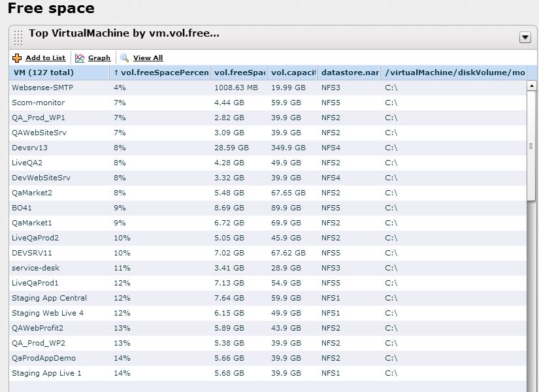Select the Staging App Live 1 VM
This screenshot has height=392, width=539.
46,373
